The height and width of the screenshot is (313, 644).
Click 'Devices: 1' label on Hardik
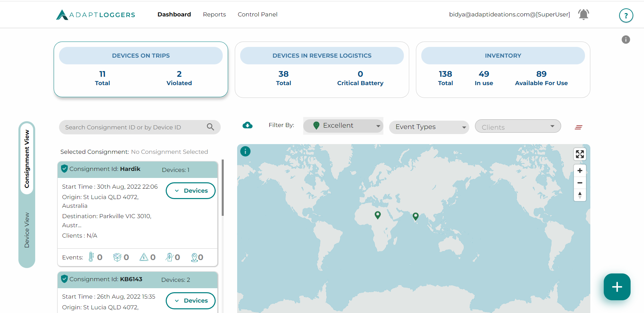176,170
